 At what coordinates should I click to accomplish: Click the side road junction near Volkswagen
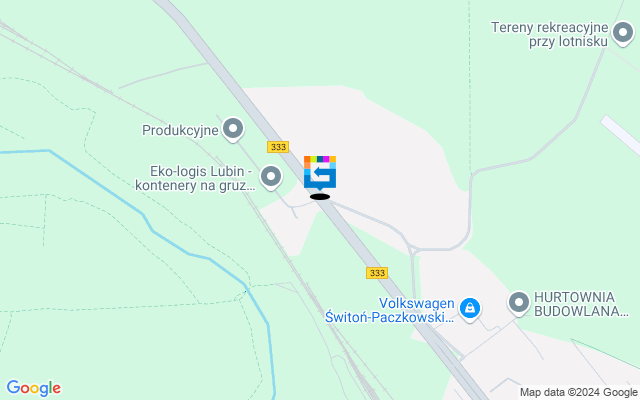[x=413, y=249]
